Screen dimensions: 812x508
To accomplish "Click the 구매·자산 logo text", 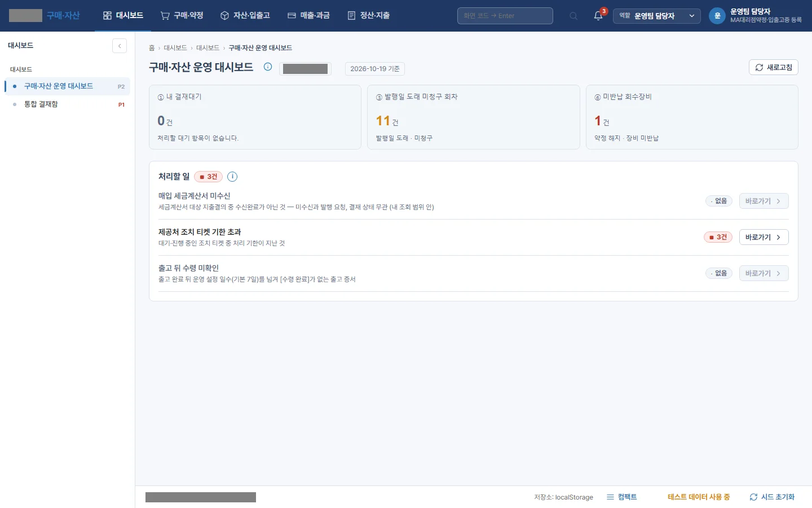I will click(63, 16).
